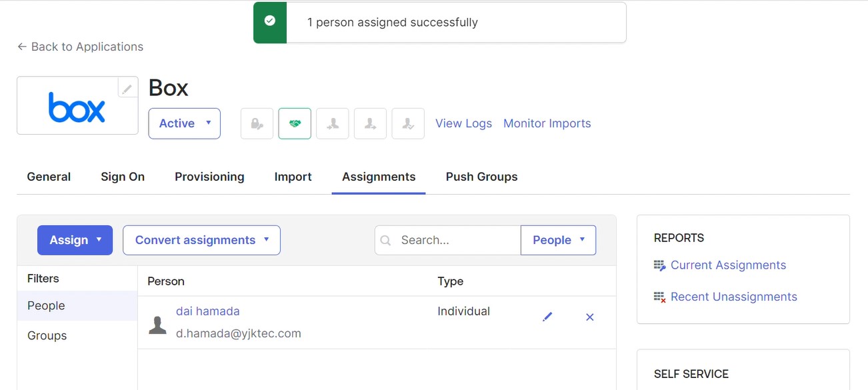Select the Groups filter
Viewport: 868px width, 390px height.
coord(47,335)
